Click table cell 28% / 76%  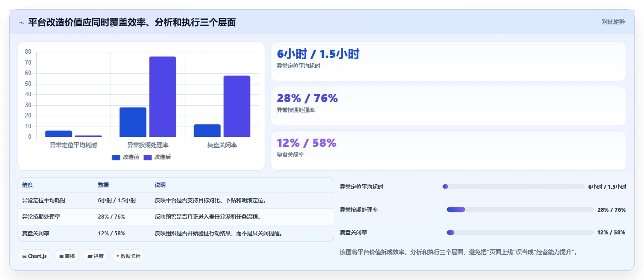[112, 217]
